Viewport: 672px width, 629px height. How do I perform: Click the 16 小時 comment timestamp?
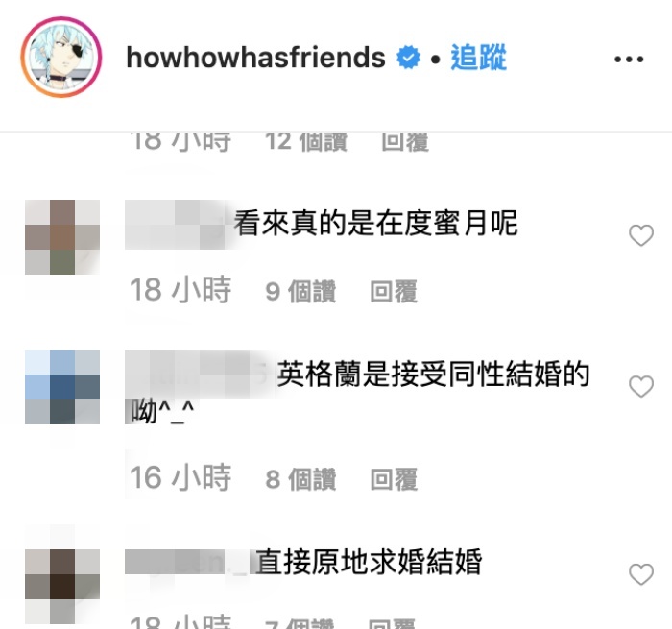(180, 477)
